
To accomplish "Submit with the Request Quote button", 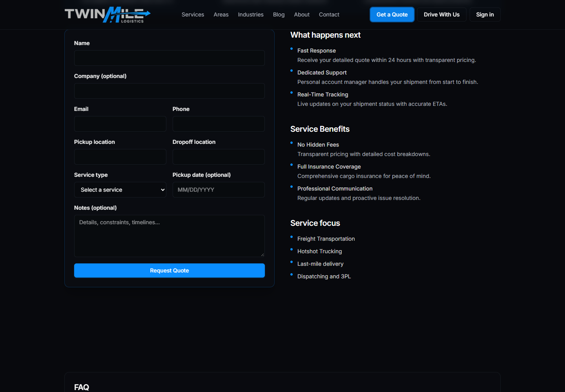I will click(169, 270).
